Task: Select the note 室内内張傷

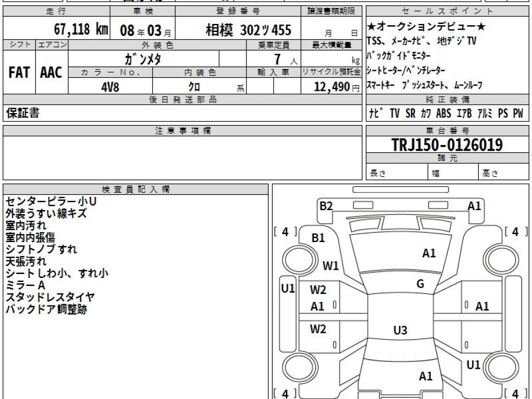Action: point(31,238)
